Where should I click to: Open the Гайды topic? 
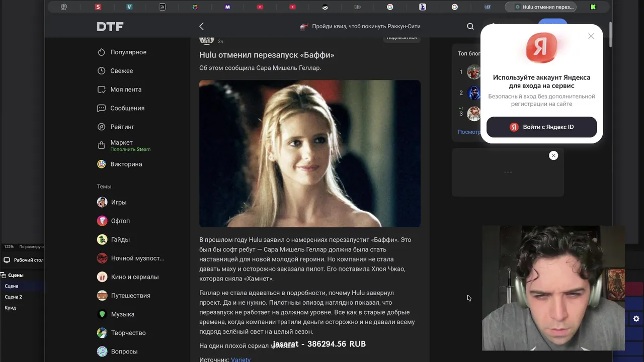(x=120, y=239)
